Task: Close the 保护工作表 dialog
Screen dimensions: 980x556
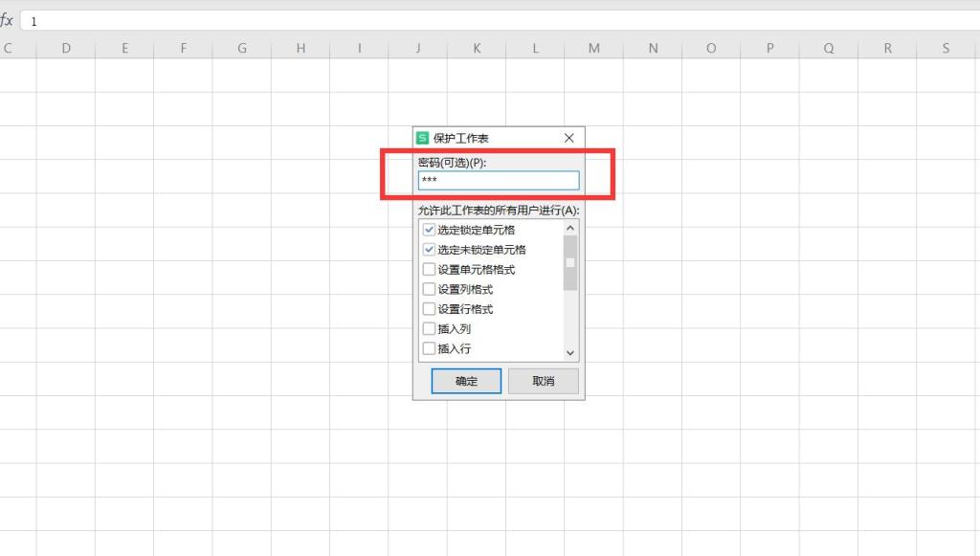Action: tap(568, 138)
